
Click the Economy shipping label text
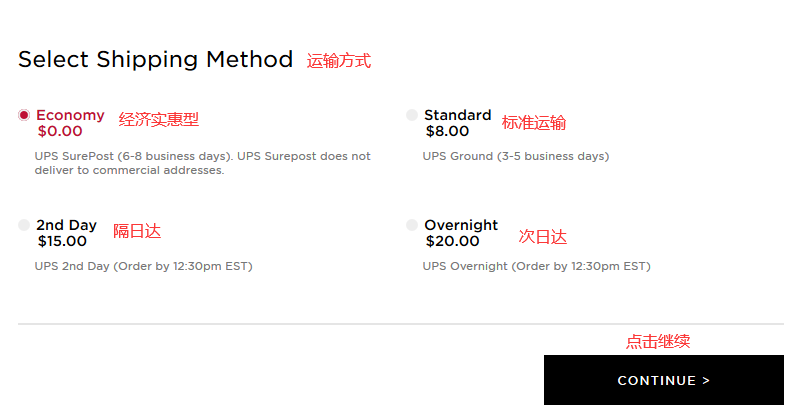tap(70, 115)
